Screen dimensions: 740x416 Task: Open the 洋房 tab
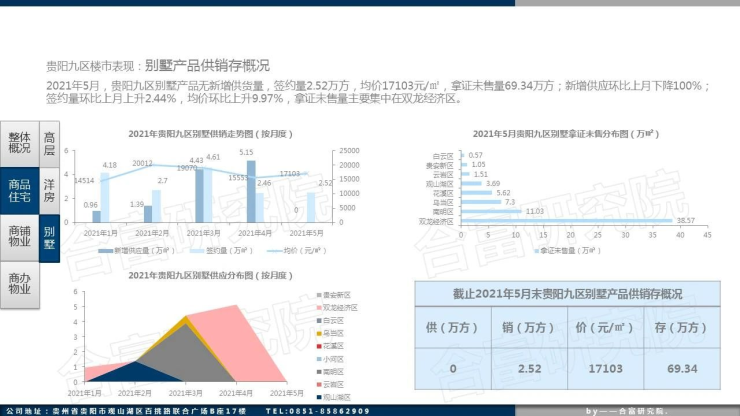pyautogui.click(x=49, y=190)
